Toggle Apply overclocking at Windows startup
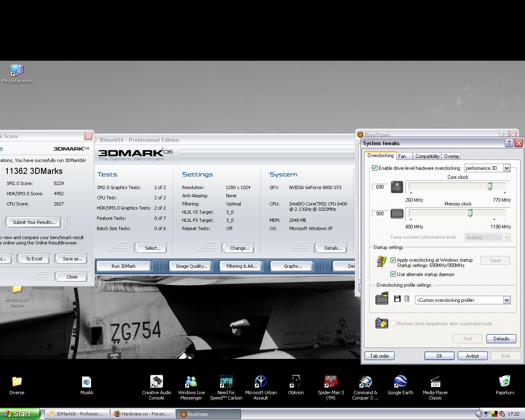The height and width of the screenshot is (420, 525). (393, 260)
